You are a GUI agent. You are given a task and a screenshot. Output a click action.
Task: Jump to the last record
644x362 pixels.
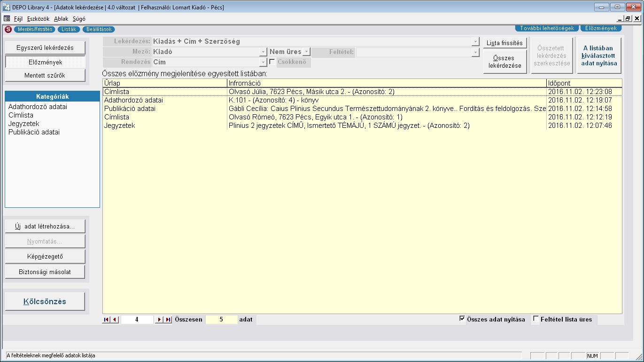point(168,320)
